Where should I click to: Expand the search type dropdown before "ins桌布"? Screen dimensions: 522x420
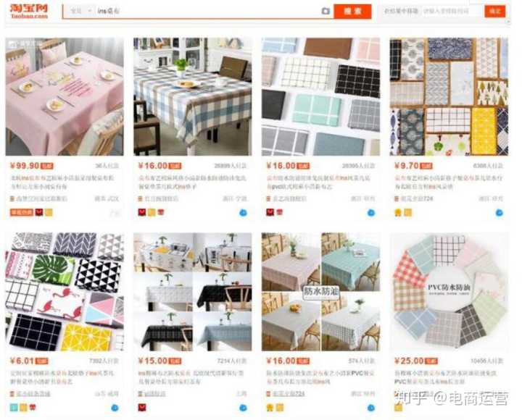[80, 11]
